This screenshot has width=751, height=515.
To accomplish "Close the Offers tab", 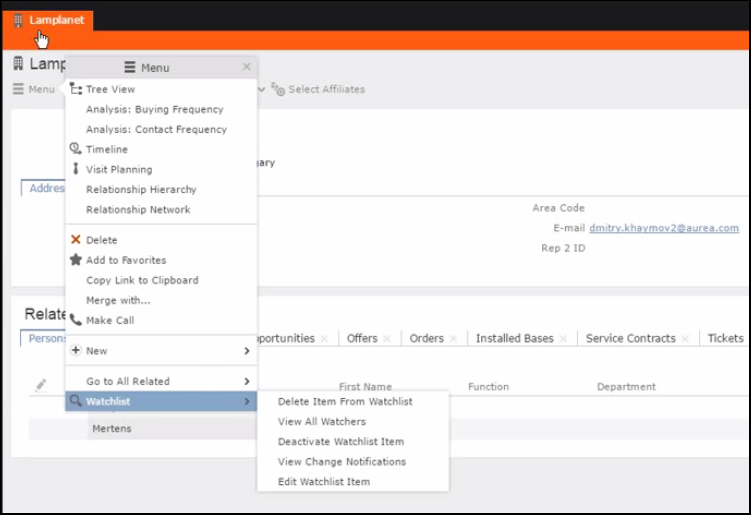I will [387, 339].
